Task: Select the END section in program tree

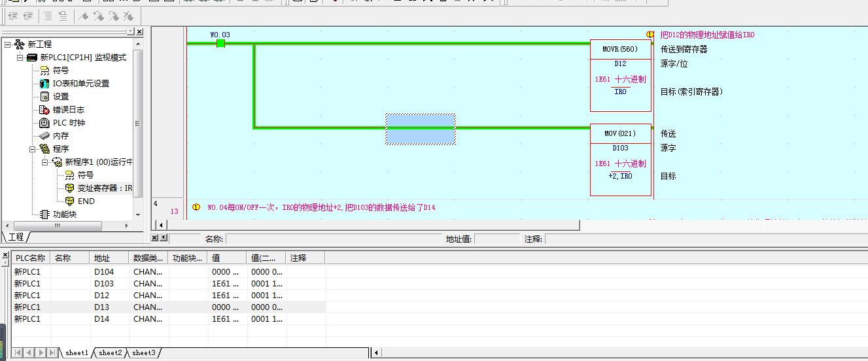Action: pyautogui.click(x=86, y=201)
